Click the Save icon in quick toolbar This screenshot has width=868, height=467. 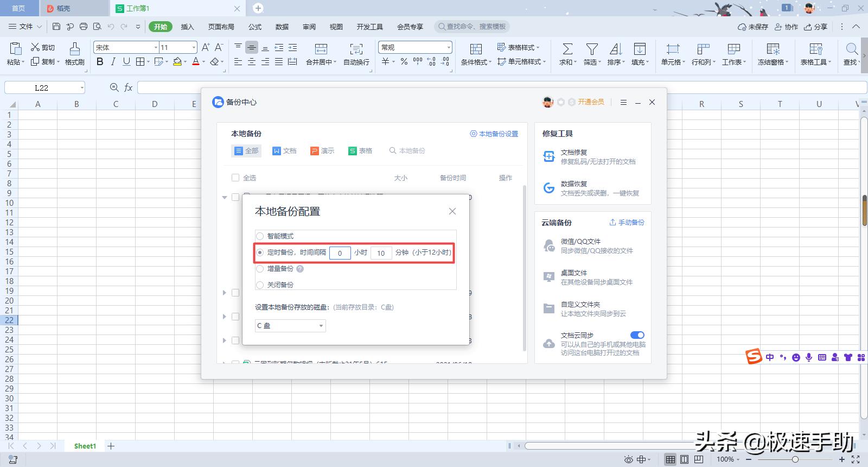click(56, 26)
